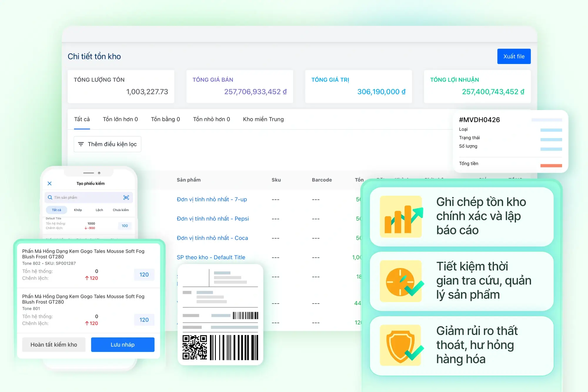Image resolution: width=588 pixels, height=392 pixels.
Task: Open product Đơn vị tính nhỏ nhất - 7-up
Action: [x=212, y=199]
